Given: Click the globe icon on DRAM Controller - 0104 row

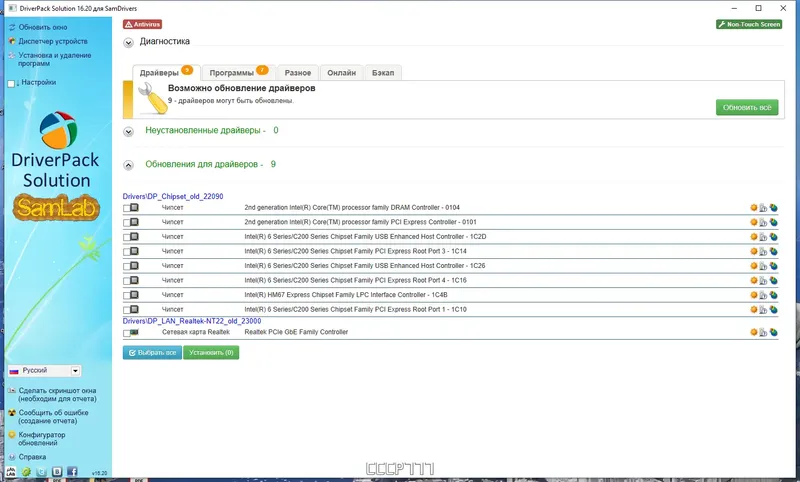Looking at the screenshot, I should 773,208.
